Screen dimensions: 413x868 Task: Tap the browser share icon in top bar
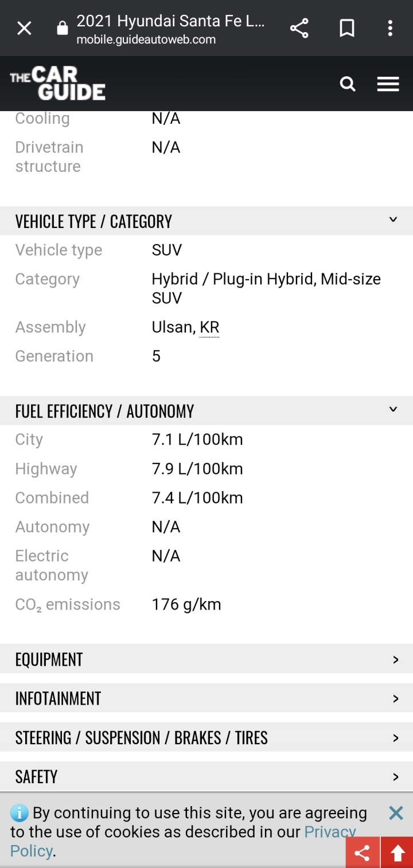299,28
